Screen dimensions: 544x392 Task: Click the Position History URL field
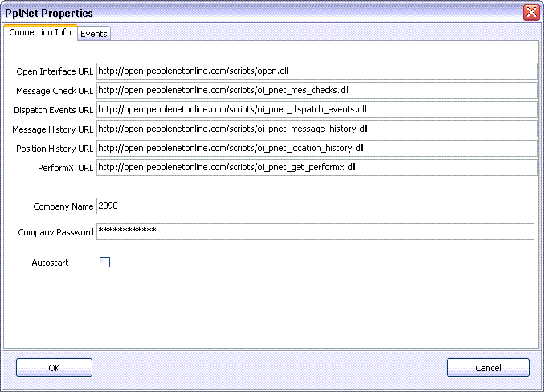pos(317,148)
